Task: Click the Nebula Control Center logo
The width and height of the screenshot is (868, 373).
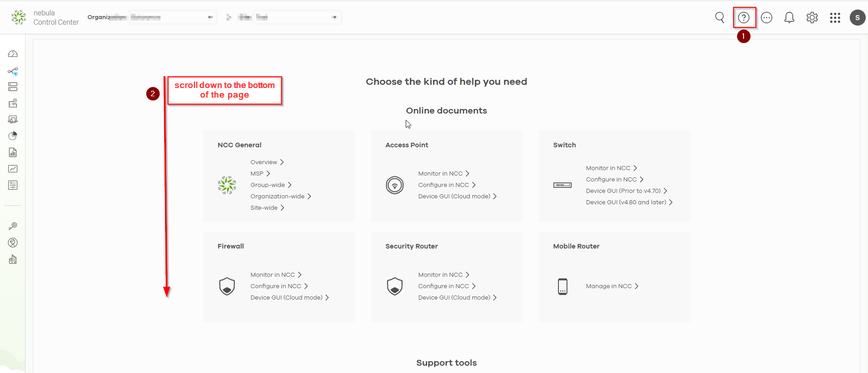Action: pyautogui.click(x=44, y=17)
